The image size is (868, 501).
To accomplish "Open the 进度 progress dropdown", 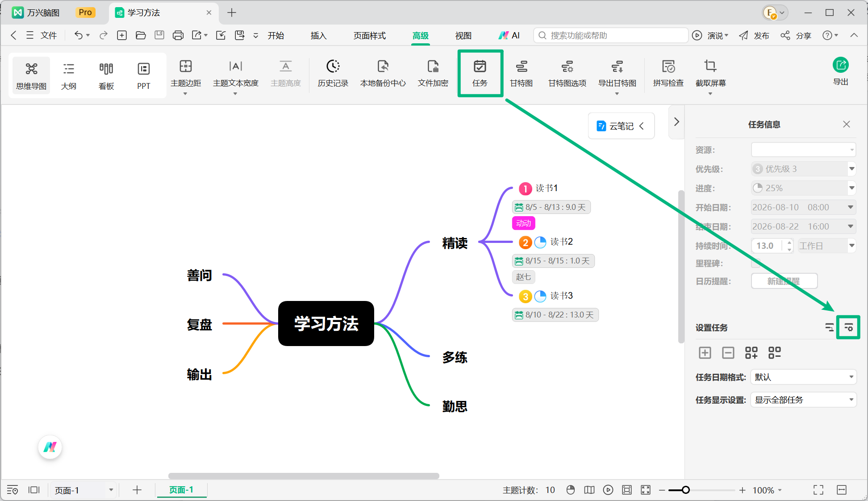I will 803,188.
